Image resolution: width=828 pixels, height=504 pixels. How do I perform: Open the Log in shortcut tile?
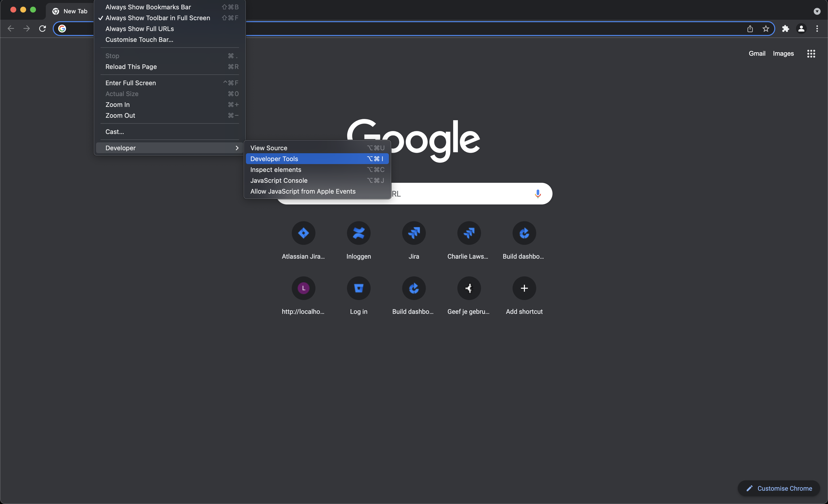(x=359, y=296)
